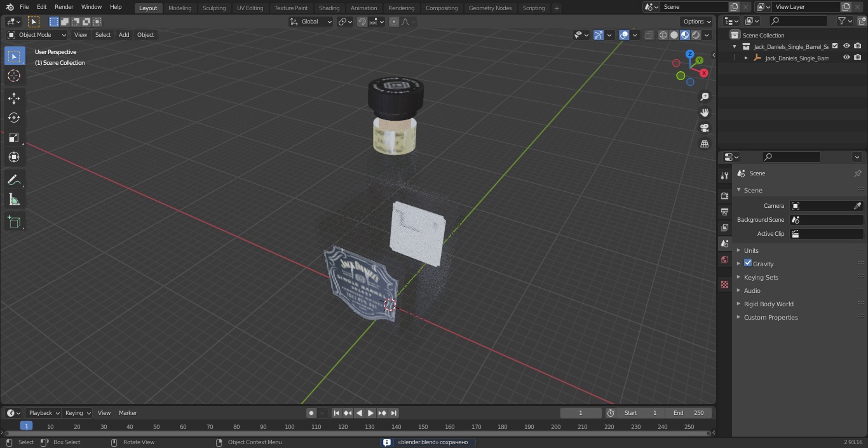
Task: Choose the Select Box tool in the toolbar
Action: click(x=14, y=57)
